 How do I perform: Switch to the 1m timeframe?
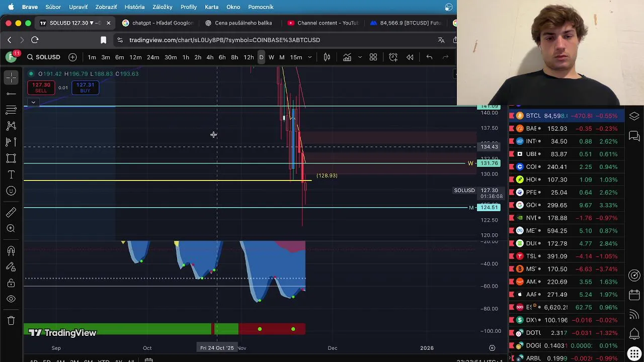click(x=92, y=57)
